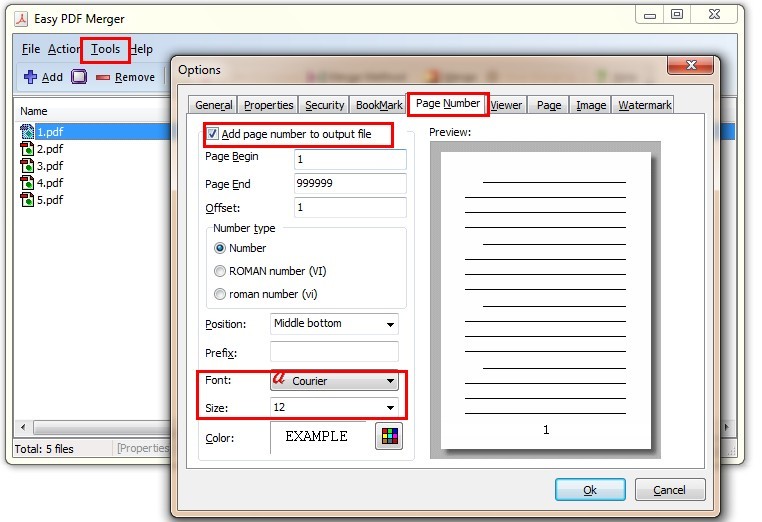The width and height of the screenshot is (762, 522).
Task: Select lowercase roman number (vi) option
Action: coord(220,294)
